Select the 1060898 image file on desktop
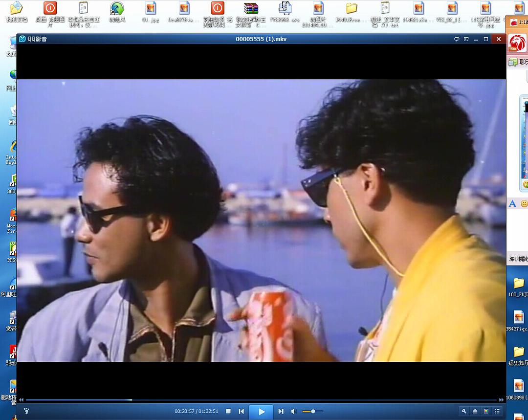The image size is (528, 420). coord(518,390)
